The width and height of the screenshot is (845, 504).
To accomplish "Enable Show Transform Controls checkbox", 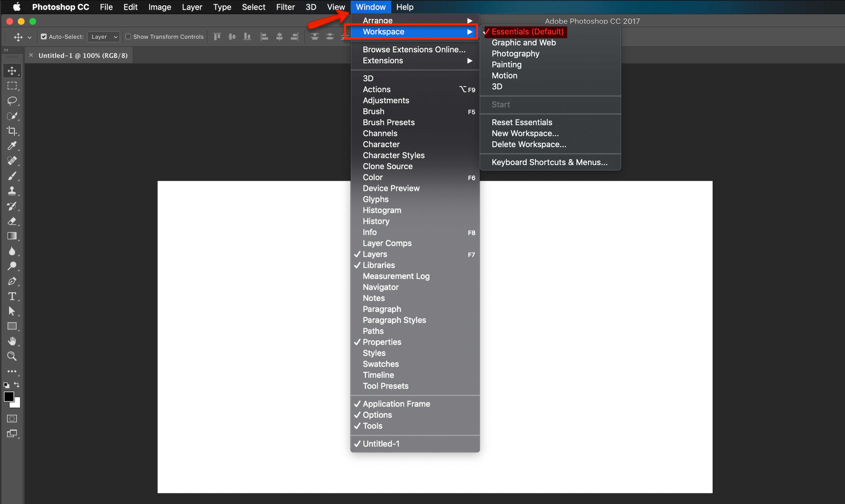I will 128,37.
